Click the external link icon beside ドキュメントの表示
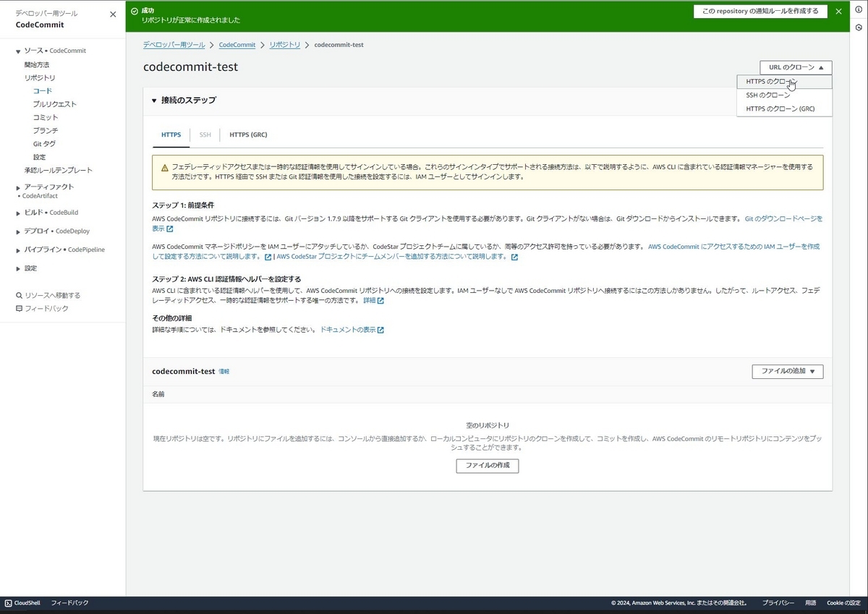 click(x=379, y=329)
